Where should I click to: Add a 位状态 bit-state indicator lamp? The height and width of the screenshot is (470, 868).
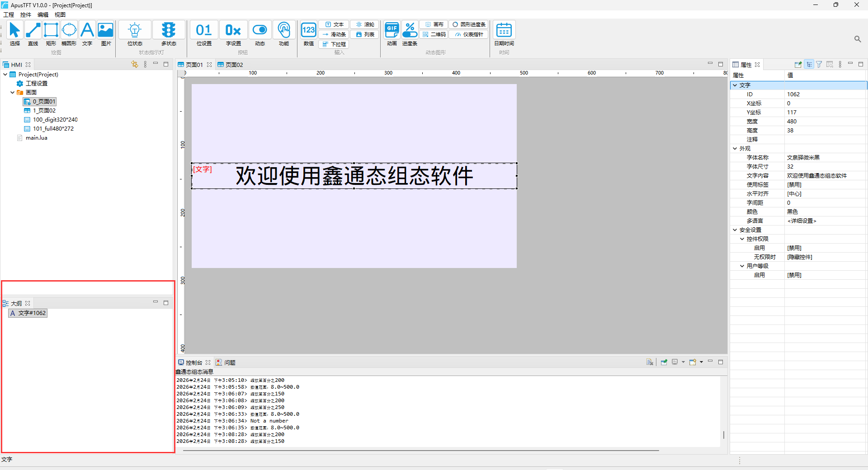tap(135, 34)
